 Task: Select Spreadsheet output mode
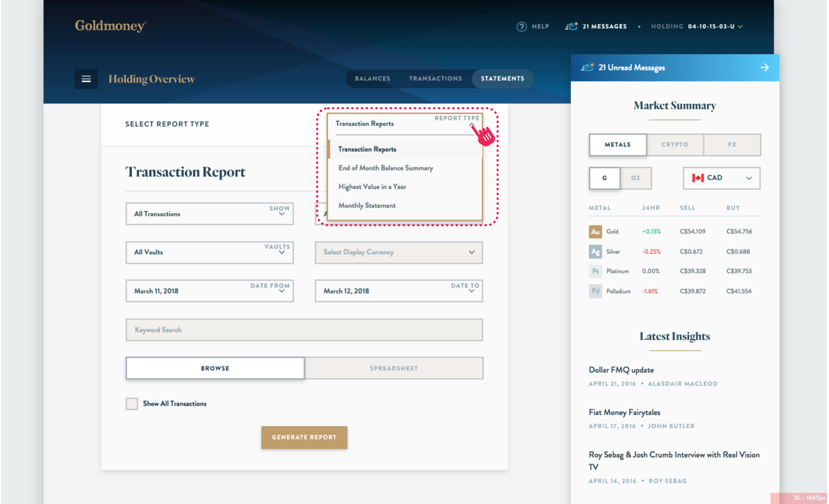[394, 368]
